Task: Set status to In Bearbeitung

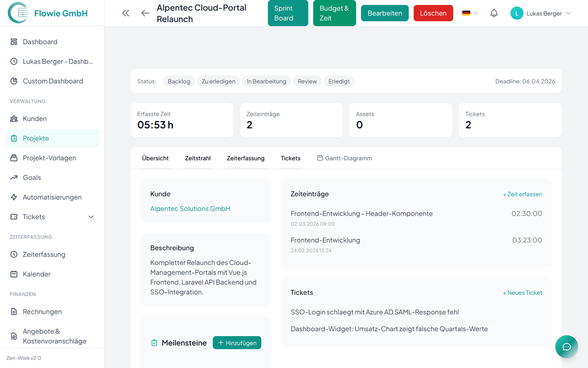Action: point(266,81)
